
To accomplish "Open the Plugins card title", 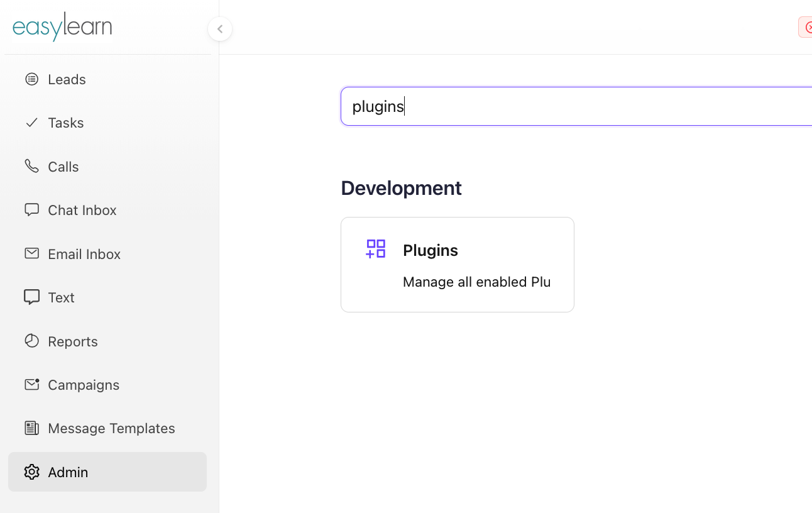I will point(431,250).
